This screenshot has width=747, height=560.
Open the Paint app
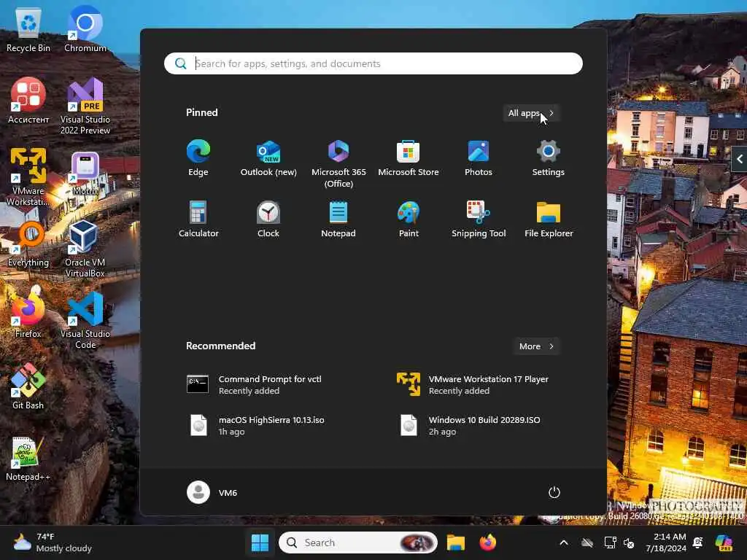[x=409, y=219]
